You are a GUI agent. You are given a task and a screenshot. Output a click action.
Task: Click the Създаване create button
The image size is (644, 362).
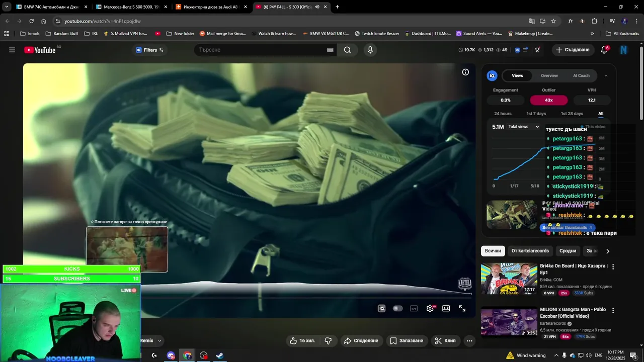pyautogui.click(x=573, y=50)
